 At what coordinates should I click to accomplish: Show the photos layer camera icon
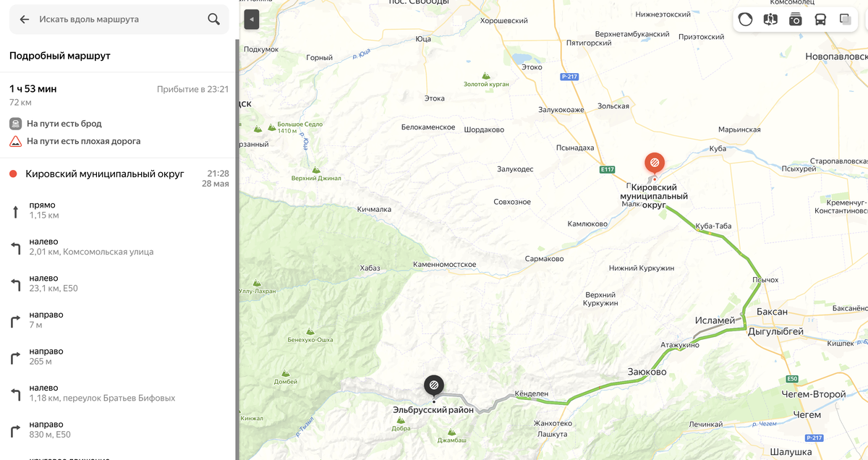coord(796,20)
